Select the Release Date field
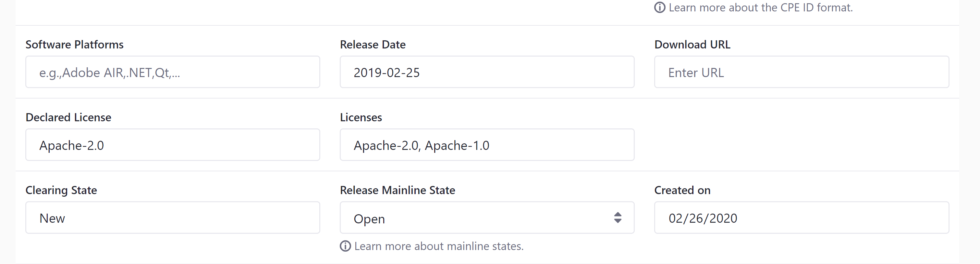The image size is (980, 264). click(x=487, y=72)
